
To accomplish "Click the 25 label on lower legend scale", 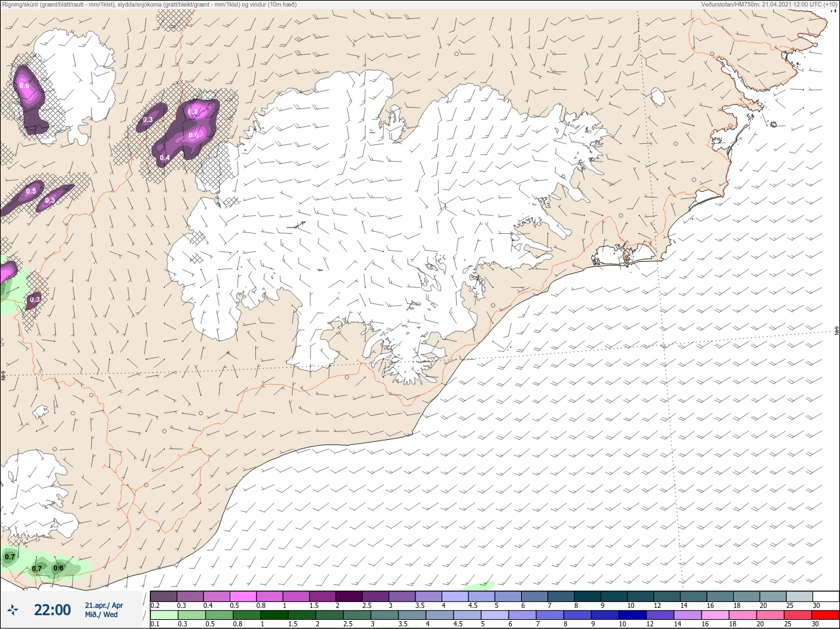I will 787,624.
